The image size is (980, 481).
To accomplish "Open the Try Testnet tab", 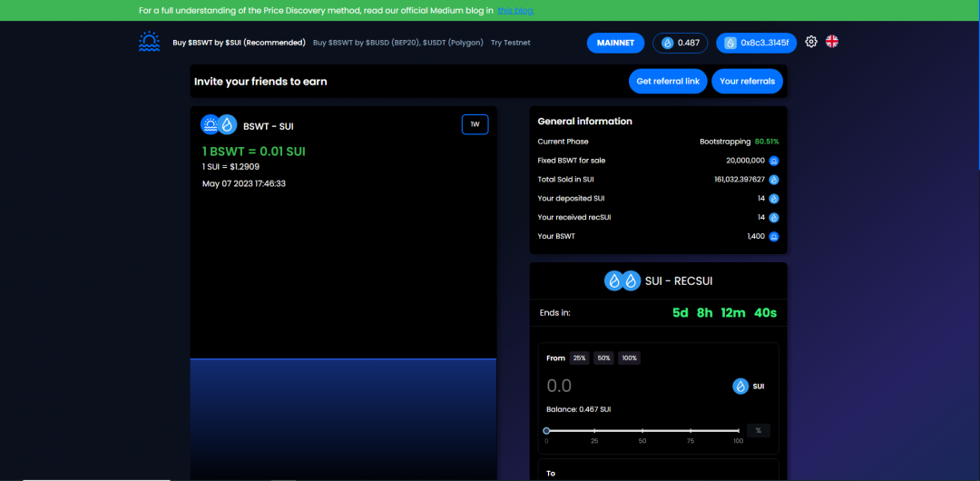I will click(510, 43).
